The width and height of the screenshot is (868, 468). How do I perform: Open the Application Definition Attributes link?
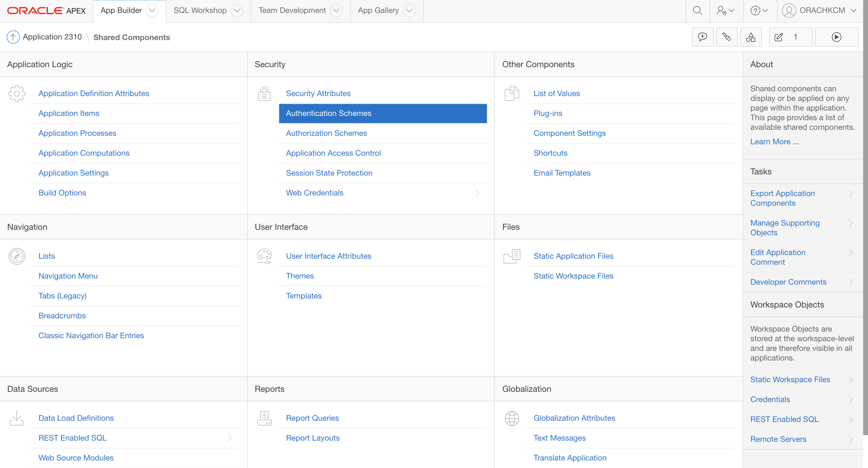(x=94, y=94)
